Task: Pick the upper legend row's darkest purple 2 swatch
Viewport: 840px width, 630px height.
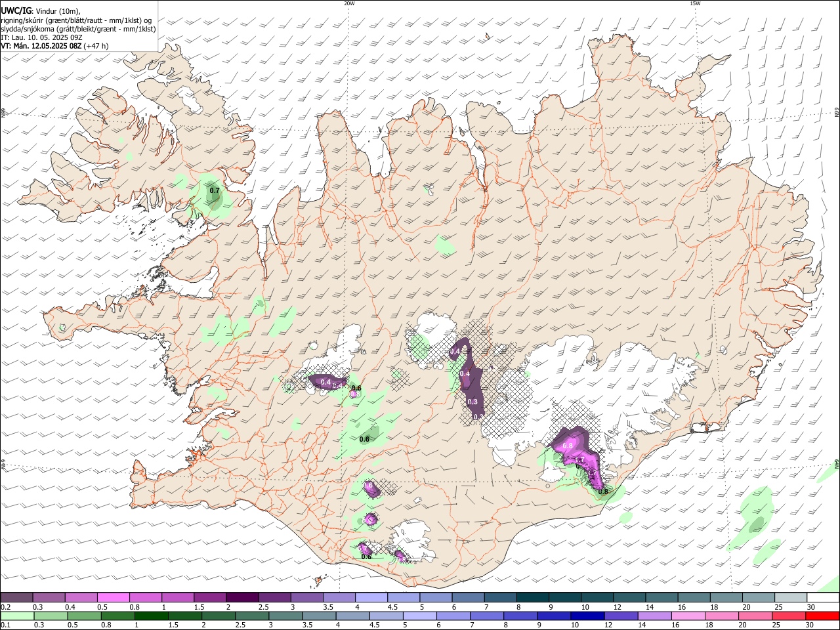Action: coord(241,598)
